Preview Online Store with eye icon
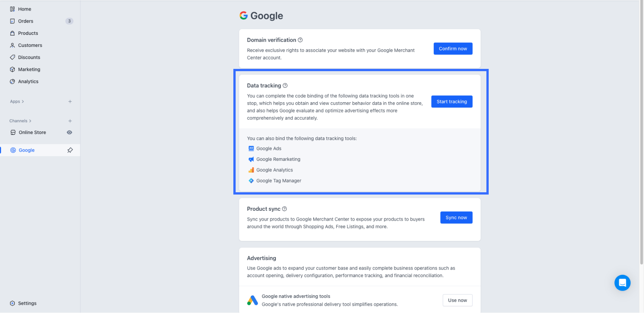Viewport: 644px width, 313px height. click(x=69, y=132)
